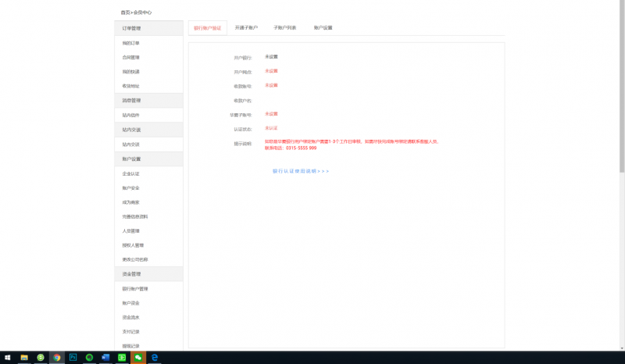Screen dimensions: 625x364
Task: Switch to the 开通子账户 tab
Action: (x=246, y=28)
